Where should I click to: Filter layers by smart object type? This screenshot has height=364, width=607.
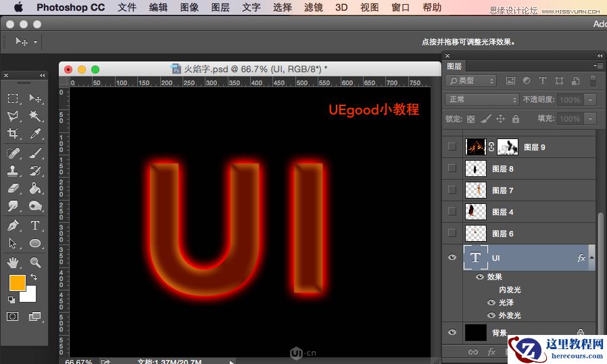pyautogui.click(x=576, y=80)
